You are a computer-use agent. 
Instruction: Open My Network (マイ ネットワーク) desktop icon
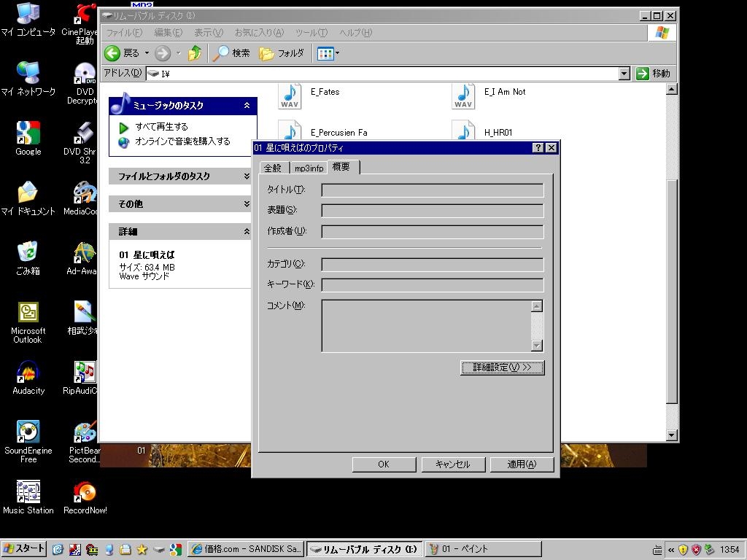[x=28, y=79]
